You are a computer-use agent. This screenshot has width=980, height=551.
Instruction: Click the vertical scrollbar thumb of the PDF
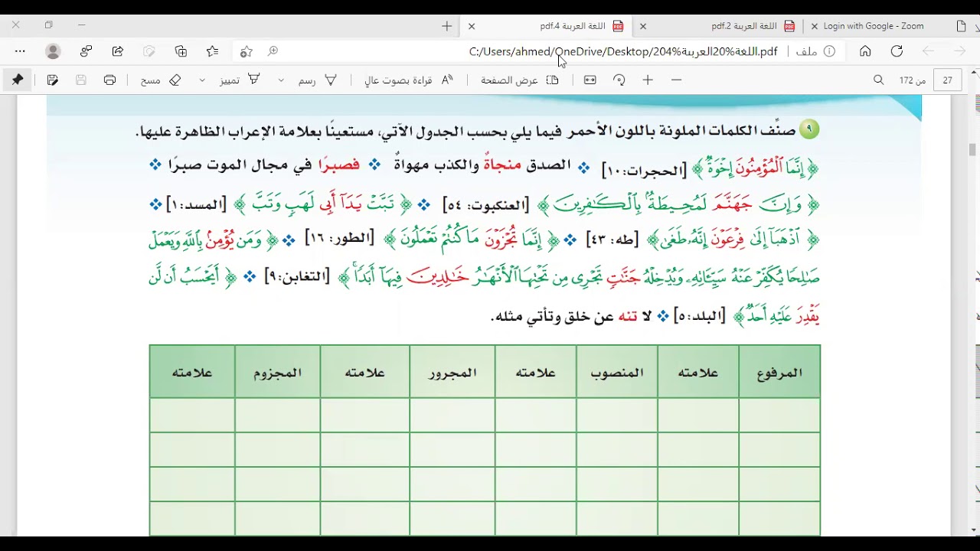coord(972,150)
